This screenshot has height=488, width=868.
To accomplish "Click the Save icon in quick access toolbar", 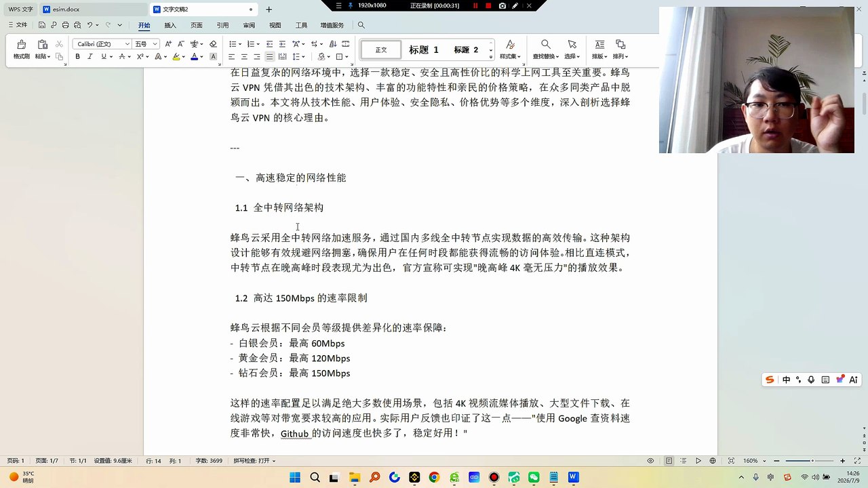I will [42, 25].
